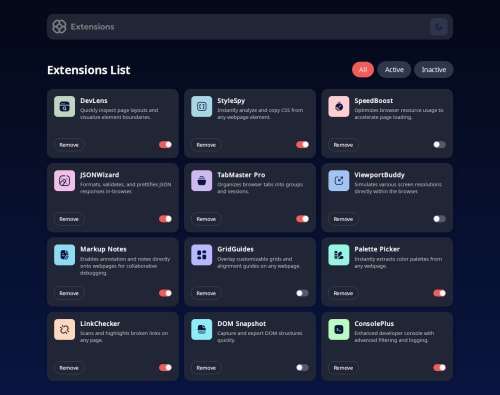500x395 pixels.
Task: Deactivate the ConsolePlus toggle
Action: (439, 368)
